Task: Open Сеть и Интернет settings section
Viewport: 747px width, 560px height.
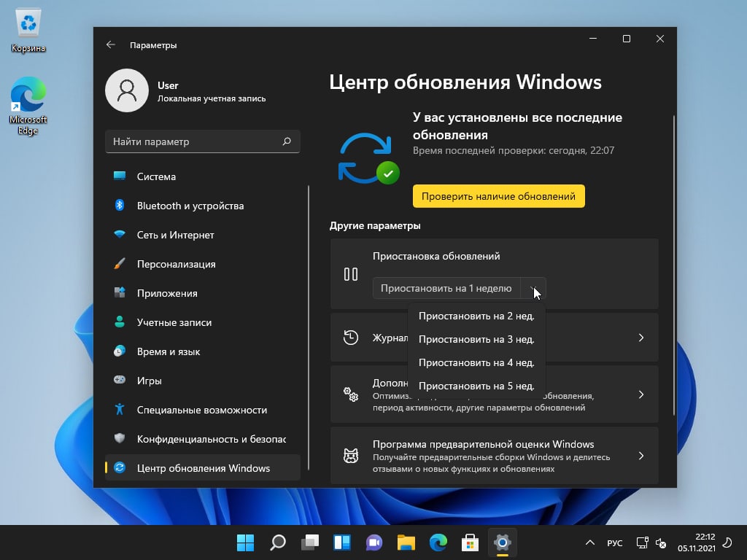Action: (175, 235)
